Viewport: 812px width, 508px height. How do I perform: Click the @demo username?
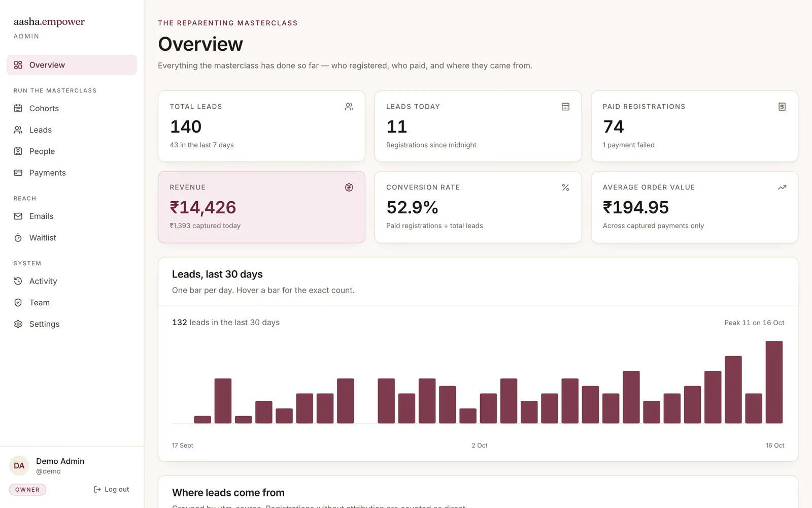[48, 471]
